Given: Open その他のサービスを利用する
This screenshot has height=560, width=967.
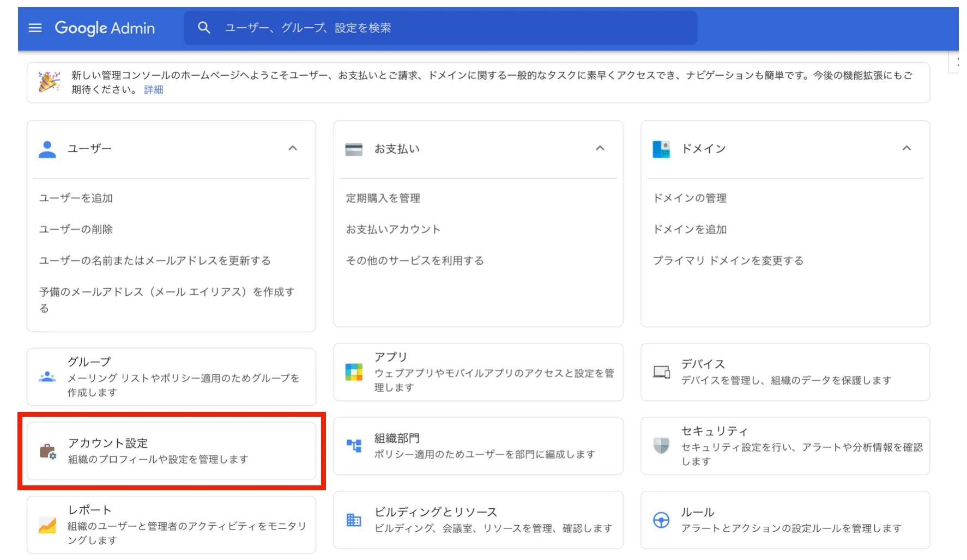Looking at the screenshot, I should click(x=415, y=261).
